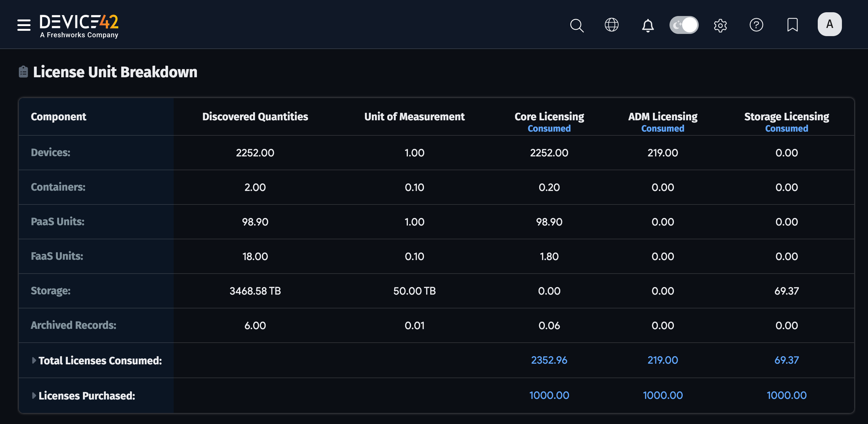The width and height of the screenshot is (868, 424).
Task: Click Core Licensing total 2352.96
Action: tap(549, 360)
